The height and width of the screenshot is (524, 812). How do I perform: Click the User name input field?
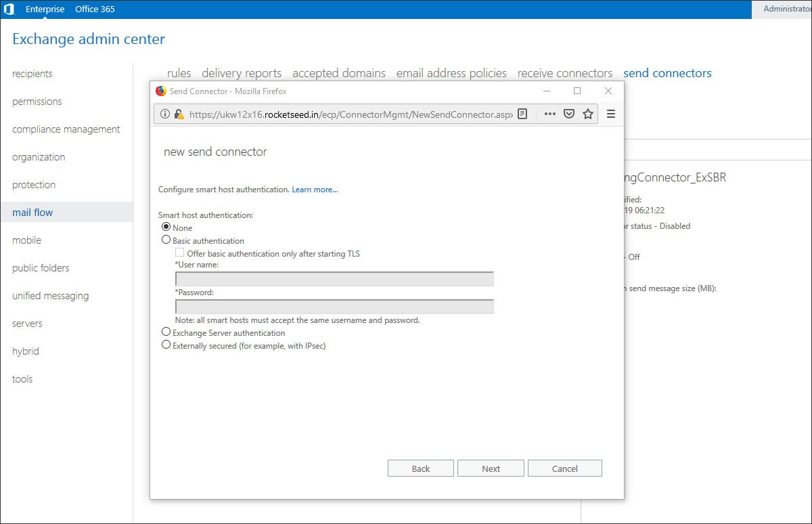[334, 279]
